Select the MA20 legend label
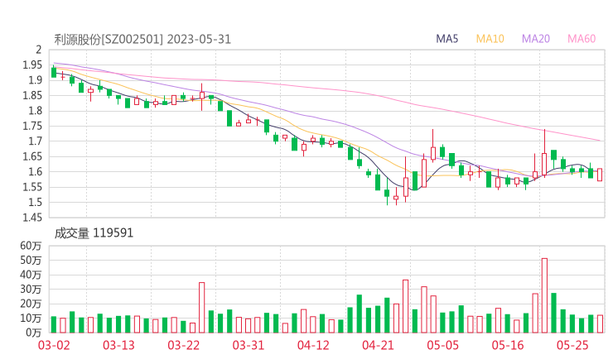 click(536, 39)
